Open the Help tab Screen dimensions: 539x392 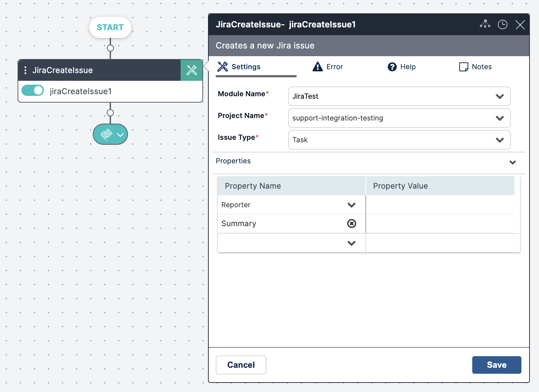click(x=402, y=67)
